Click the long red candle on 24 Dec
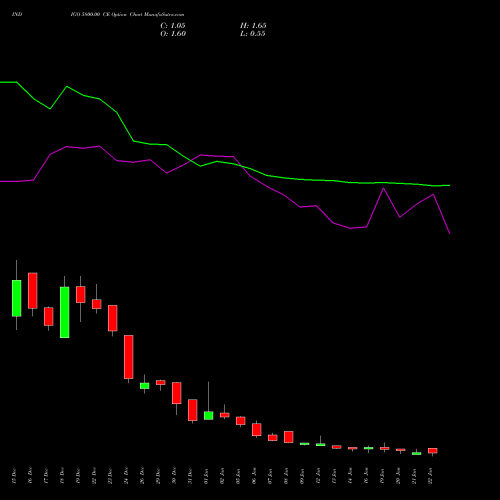The height and width of the screenshot is (500, 500). pos(129,357)
